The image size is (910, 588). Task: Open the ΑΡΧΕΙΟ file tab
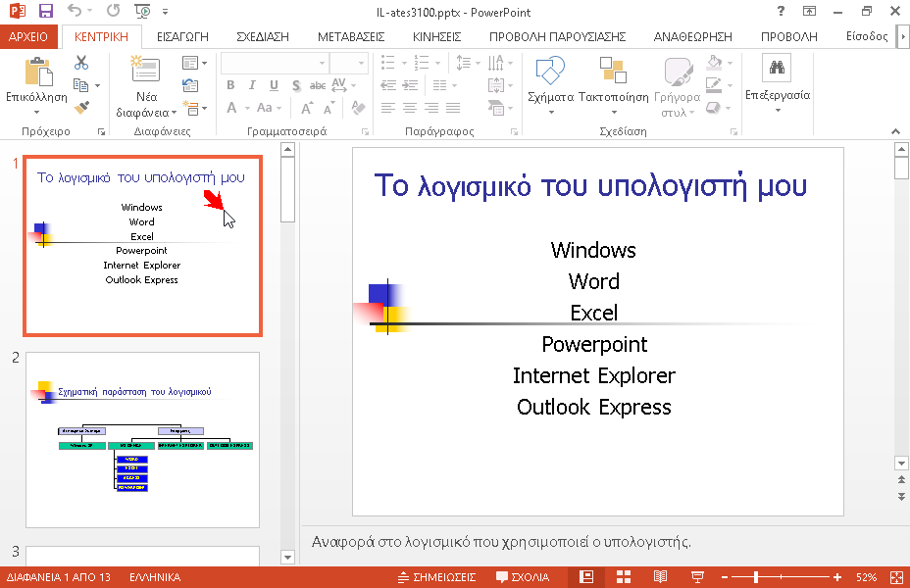[x=28, y=36]
